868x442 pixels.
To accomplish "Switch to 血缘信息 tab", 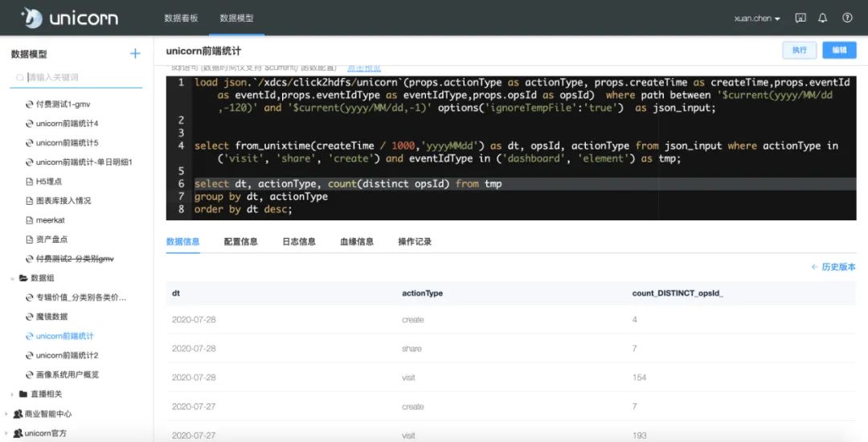I will click(357, 242).
